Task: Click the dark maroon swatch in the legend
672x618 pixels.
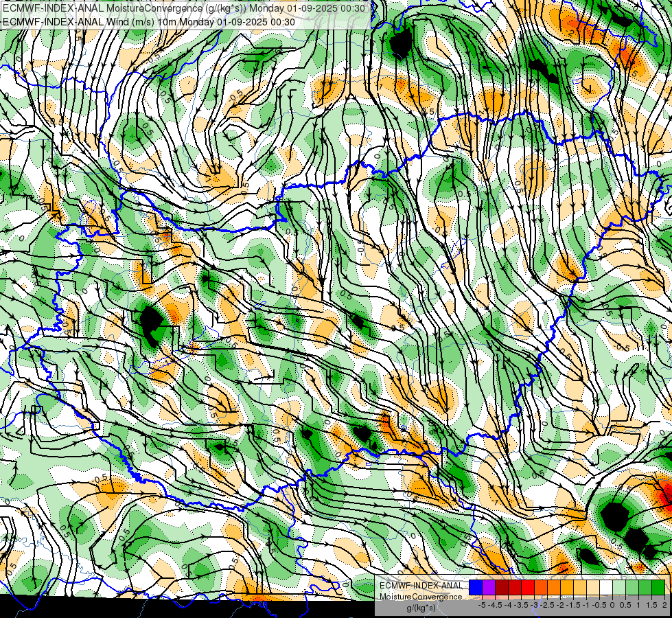Action: tap(502, 587)
